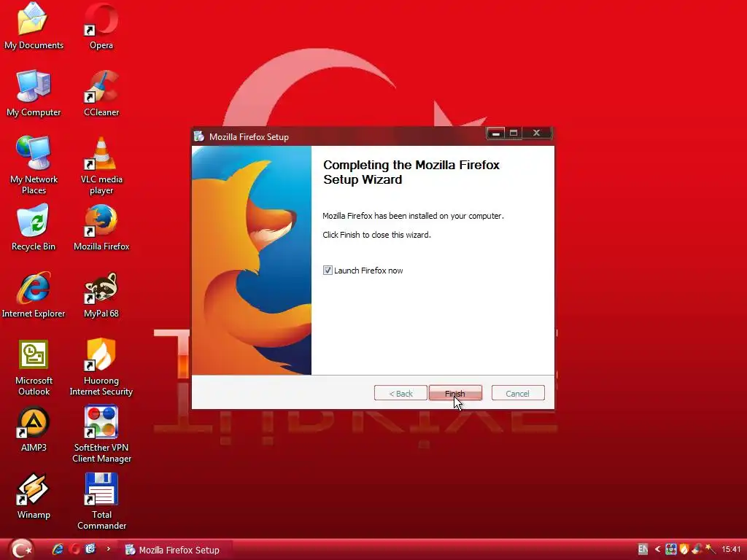747x560 pixels.
Task: Select the Total Commander desktop shortcut
Action: click(x=101, y=501)
